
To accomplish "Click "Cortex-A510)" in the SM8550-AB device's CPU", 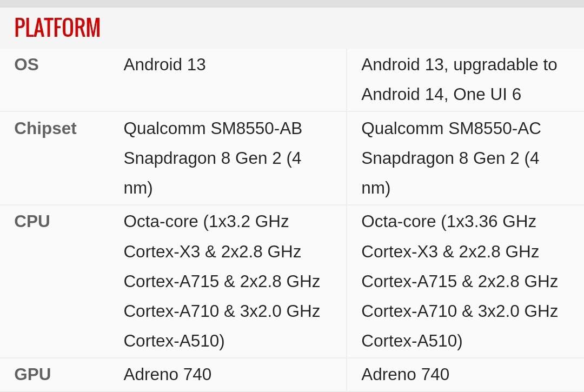I will pos(174,341).
